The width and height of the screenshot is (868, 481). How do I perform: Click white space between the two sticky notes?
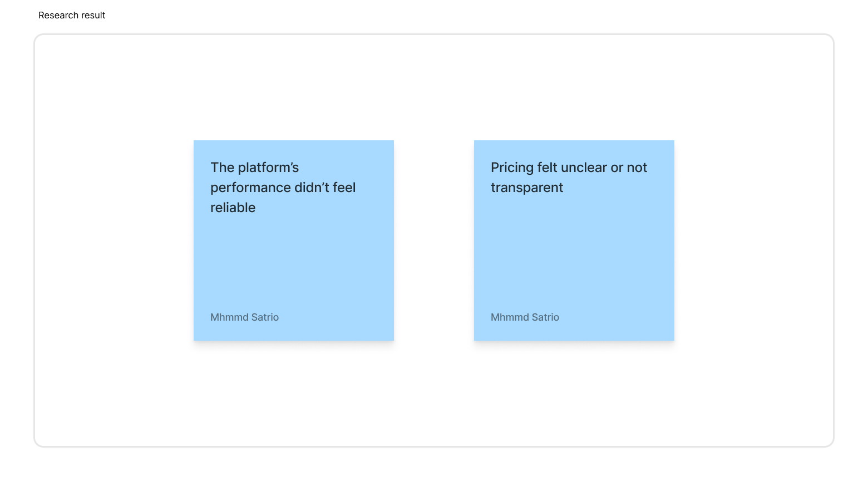click(x=434, y=240)
